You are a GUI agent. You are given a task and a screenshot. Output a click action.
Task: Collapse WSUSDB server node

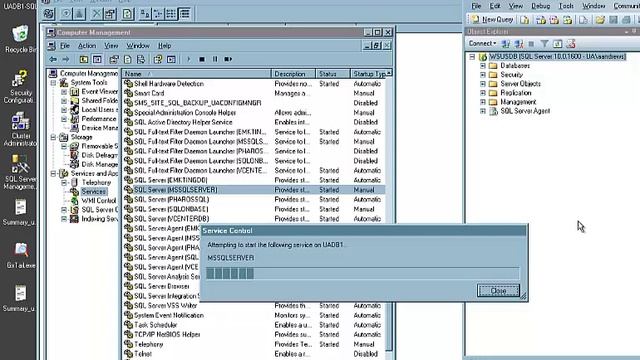[472, 57]
